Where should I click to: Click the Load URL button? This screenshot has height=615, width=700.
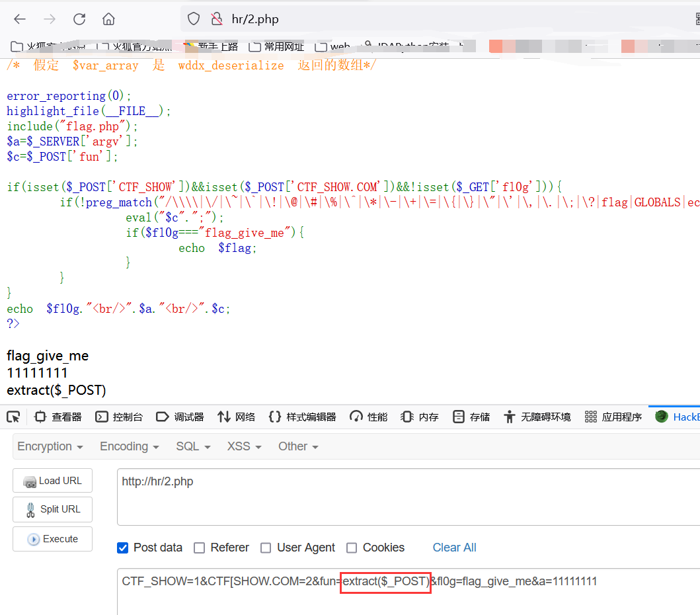point(53,481)
